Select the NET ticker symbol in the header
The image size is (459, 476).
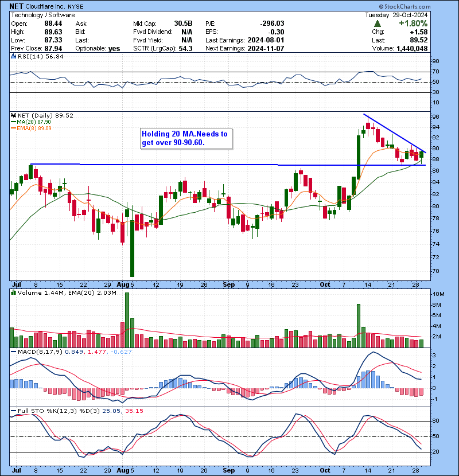[16, 6]
